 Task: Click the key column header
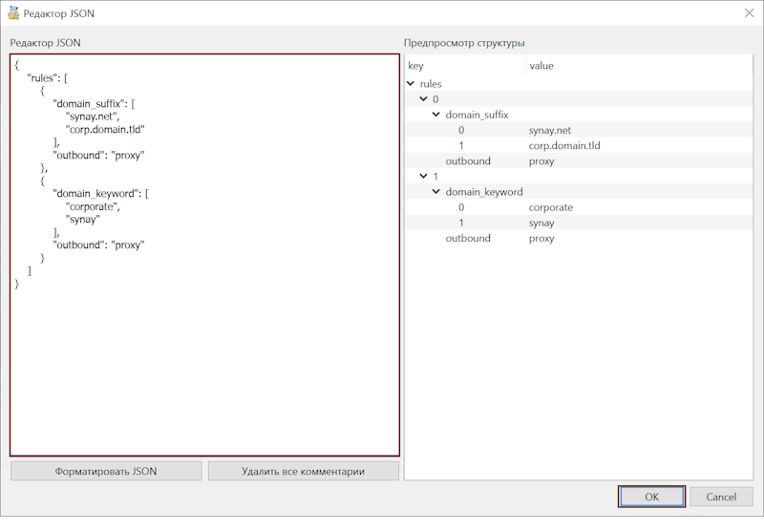464,66
